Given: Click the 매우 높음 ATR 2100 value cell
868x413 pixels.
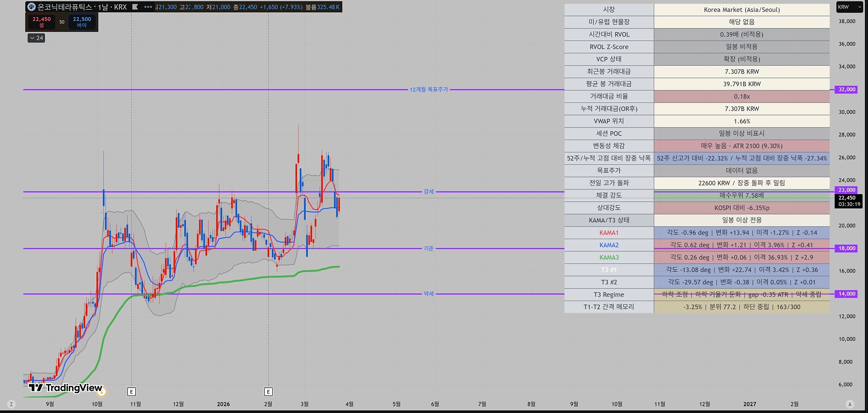Looking at the screenshot, I should (x=742, y=146).
